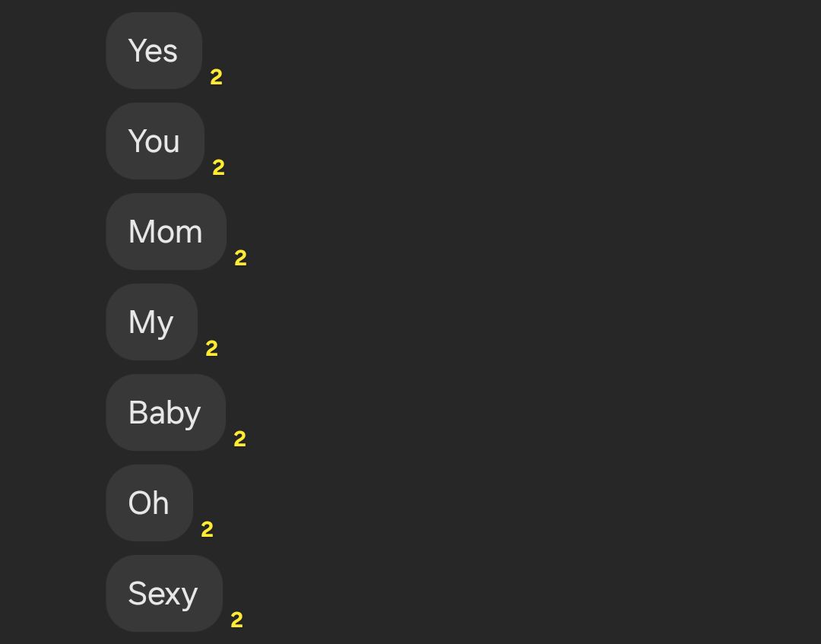Choose the "My" word chip
The width and height of the screenshot is (821, 644).
[x=151, y=322]
